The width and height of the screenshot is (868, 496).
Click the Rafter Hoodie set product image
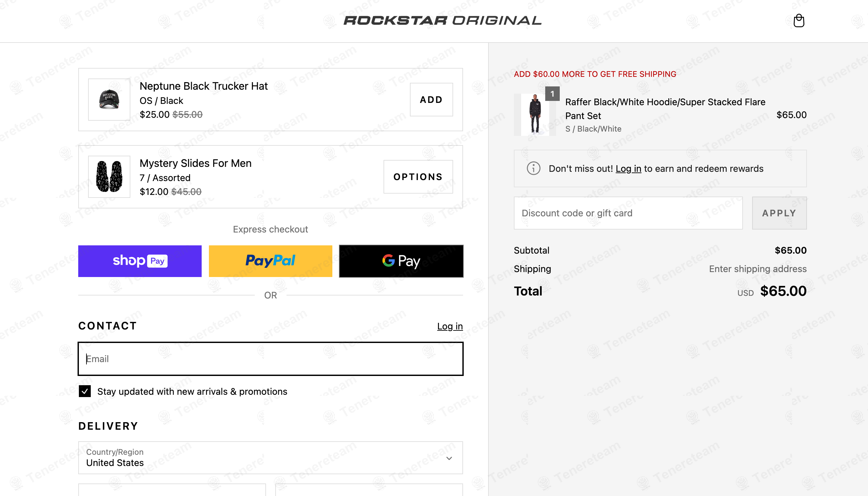click(x=535, y=115)
